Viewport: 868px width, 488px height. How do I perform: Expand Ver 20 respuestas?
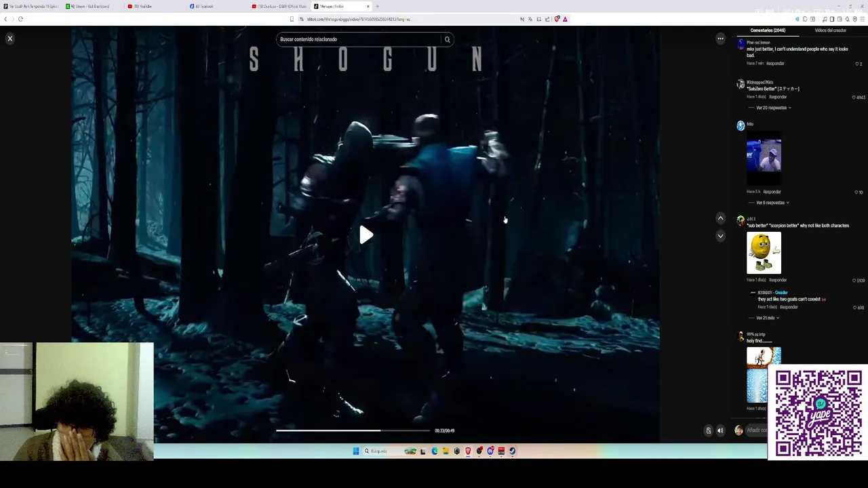tap(773, 108)
